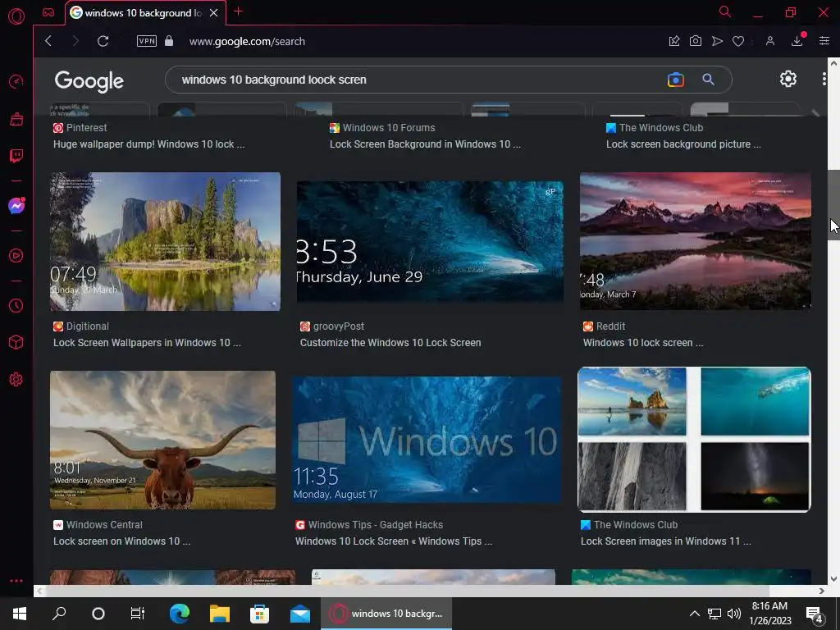Viewport: 840px width, 630px height.
Task: Open the Windows Start menu
Action: 20,614
